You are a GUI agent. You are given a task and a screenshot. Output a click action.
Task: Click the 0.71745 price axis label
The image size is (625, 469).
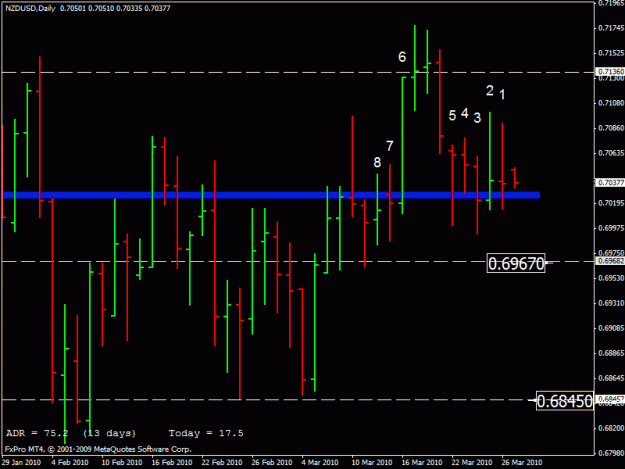pyautogui.click(x=611, y=28)
